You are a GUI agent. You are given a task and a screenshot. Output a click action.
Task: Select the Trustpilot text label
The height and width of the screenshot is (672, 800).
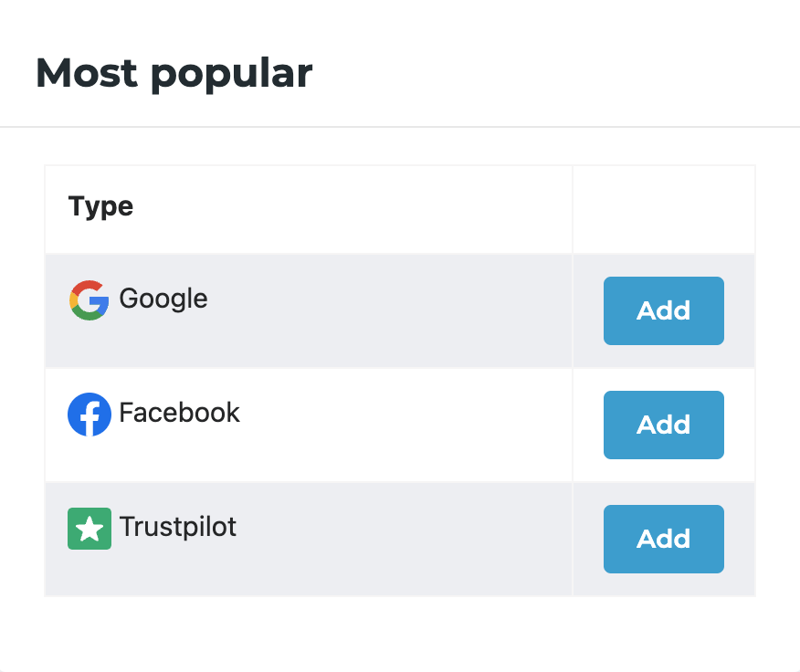tap(178, 527)
